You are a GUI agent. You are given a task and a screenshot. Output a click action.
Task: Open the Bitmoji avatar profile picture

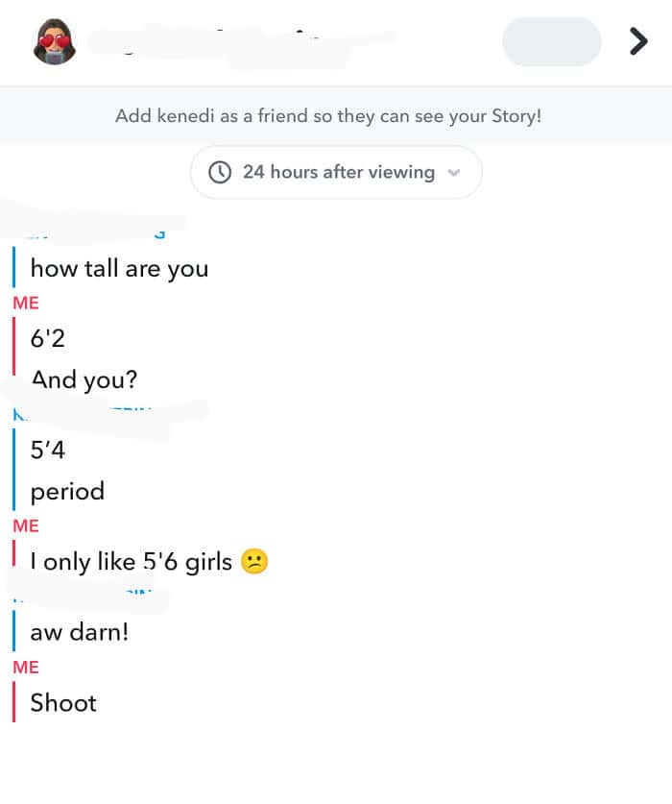tap(55, 42)
